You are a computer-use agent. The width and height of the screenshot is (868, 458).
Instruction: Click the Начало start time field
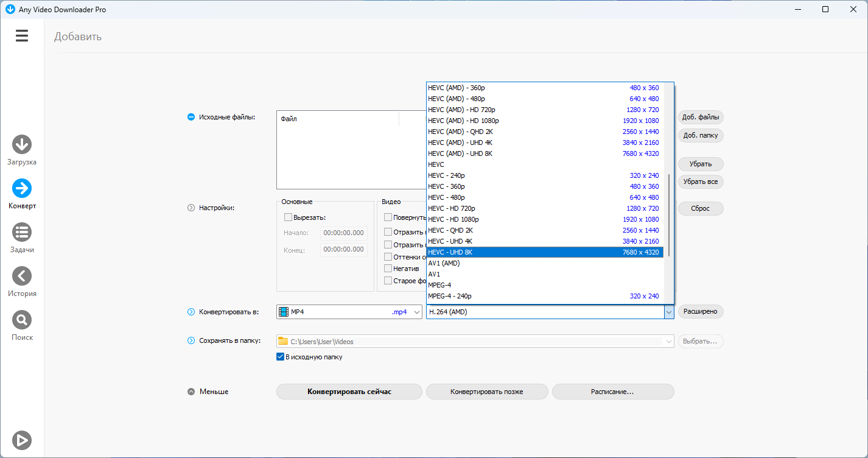click(x=343, y=233)
